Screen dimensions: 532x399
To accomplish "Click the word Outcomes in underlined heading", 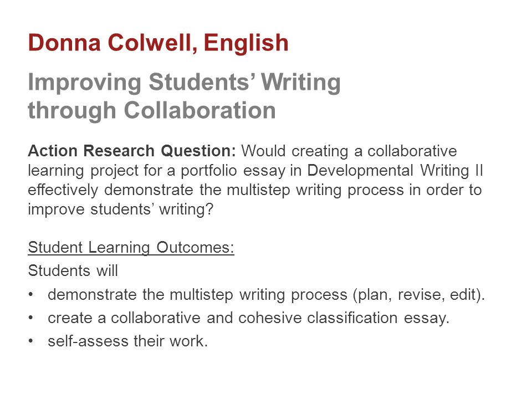I will pos(196,247).
